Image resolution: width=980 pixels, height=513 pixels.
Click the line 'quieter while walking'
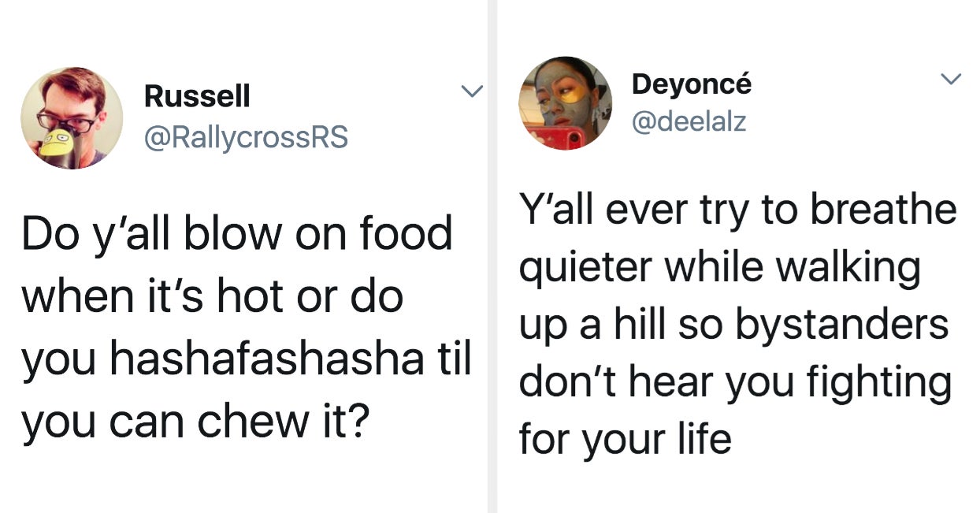720,269
